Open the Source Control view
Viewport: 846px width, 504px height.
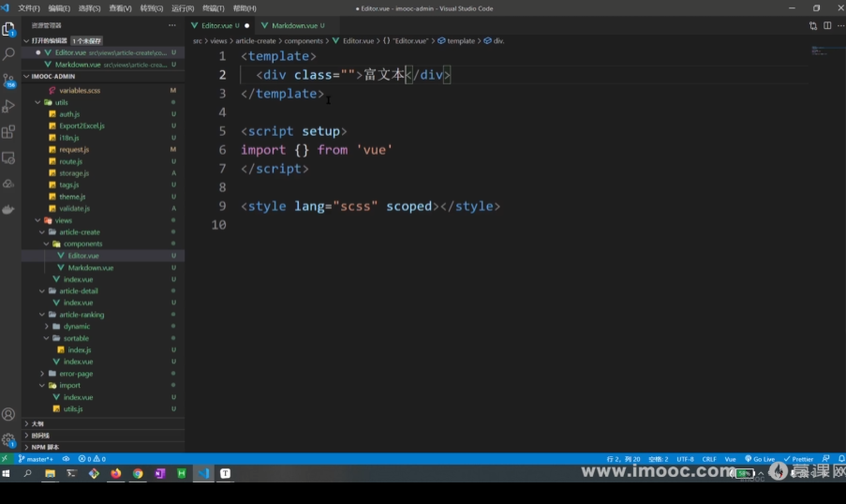pos(8,80)
